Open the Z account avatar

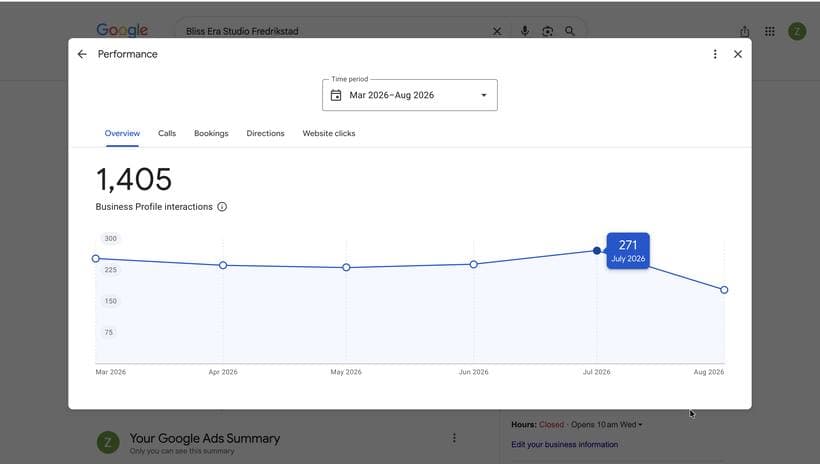pos(796,31)
